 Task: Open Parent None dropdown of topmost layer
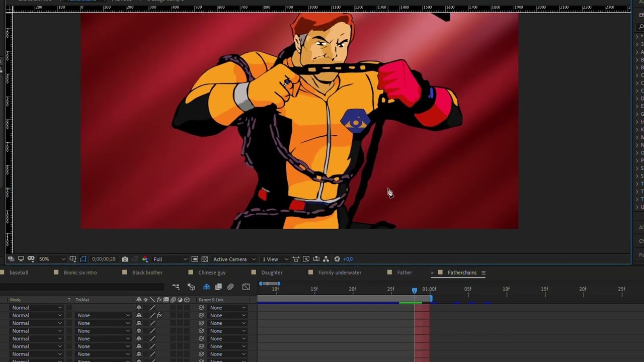[227, 308]
